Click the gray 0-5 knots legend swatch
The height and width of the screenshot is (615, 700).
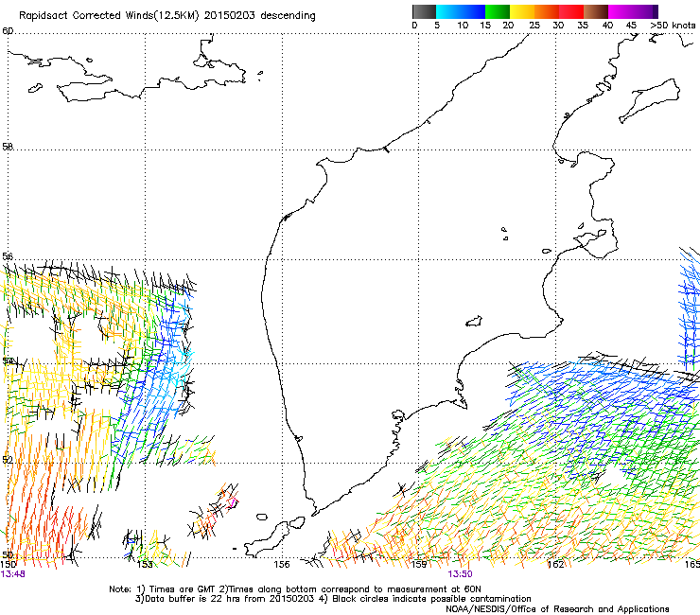(x=424, y=11)
